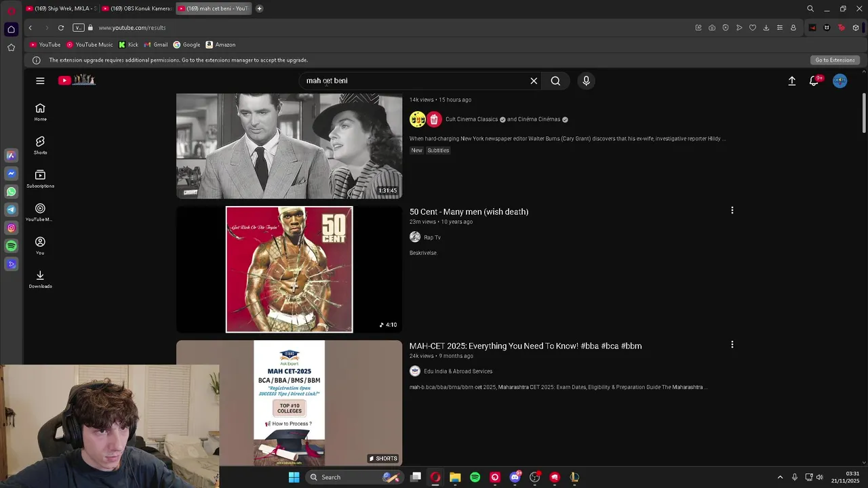Clear the search box with the X
The image size is (868, 488).
[x=534, y=81]
